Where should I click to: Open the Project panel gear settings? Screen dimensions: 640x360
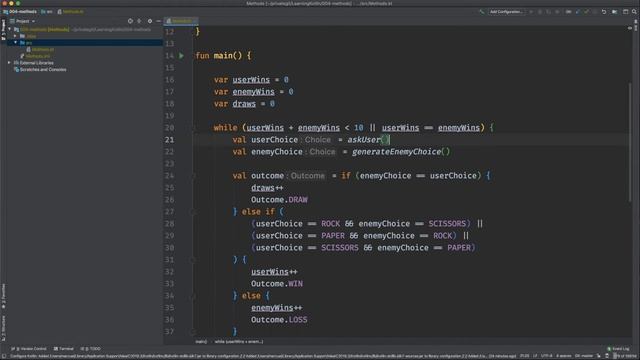(x=150, y=21)
